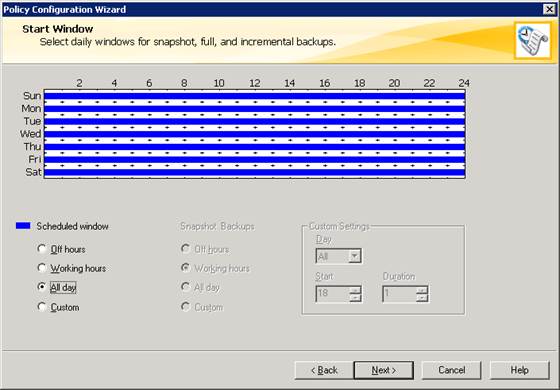Click the hour 2 label above grid
The image size is (560, 390).
pos(79,83)
